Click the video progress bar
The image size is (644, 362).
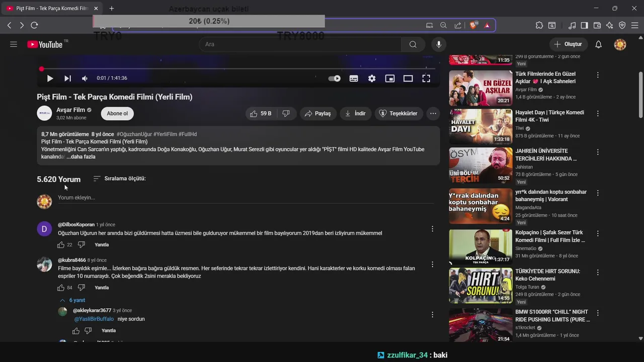pos(238,69)
